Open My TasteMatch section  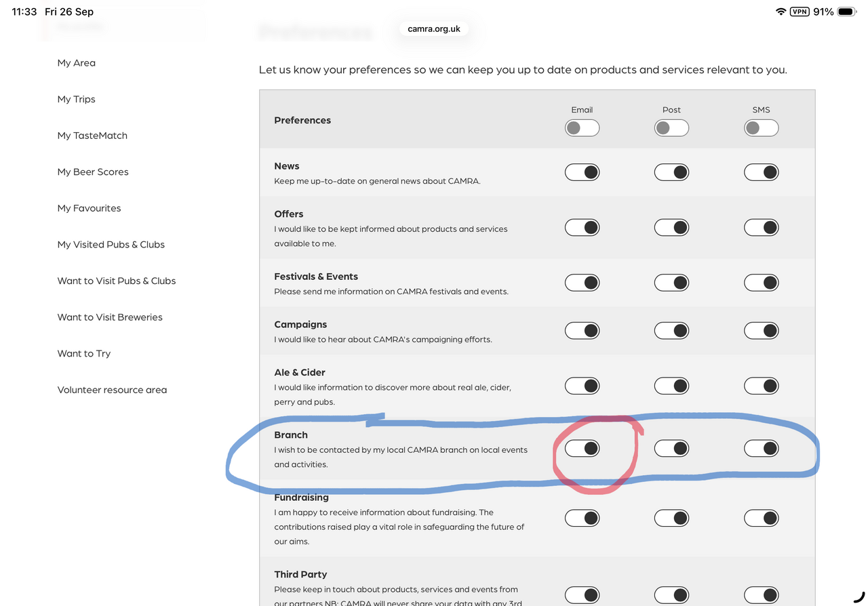pyautogui.click(x=92, y=136)
